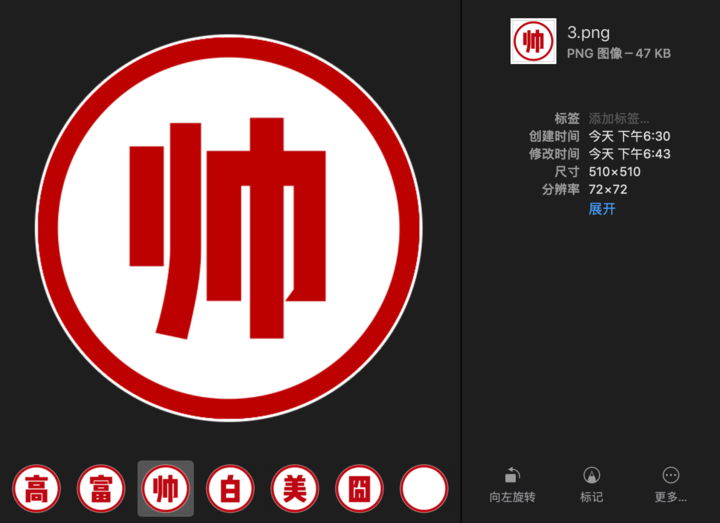
Task: Click the 分辨率 label
Action: 560,189
